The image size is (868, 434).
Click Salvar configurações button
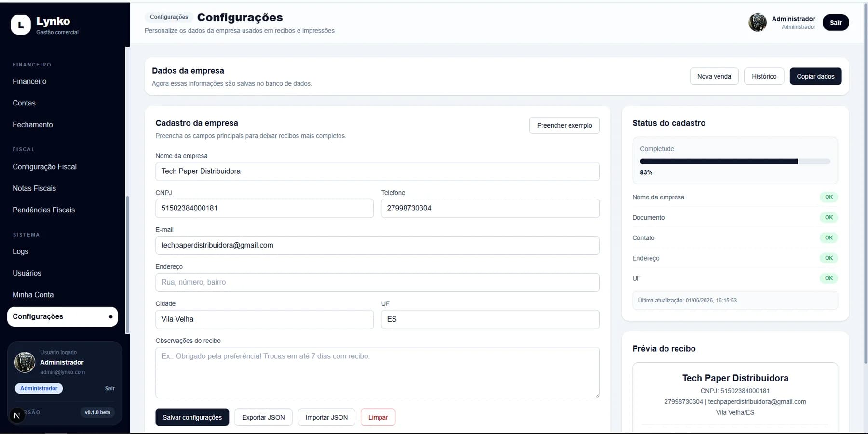point(192,417)
